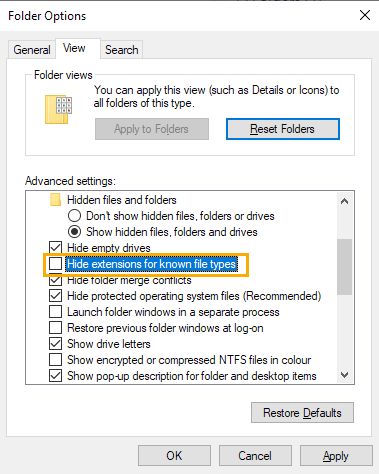Uncheck Hide protected operating system files
Viewport: 379px width, 474px height.
point(55,296)
